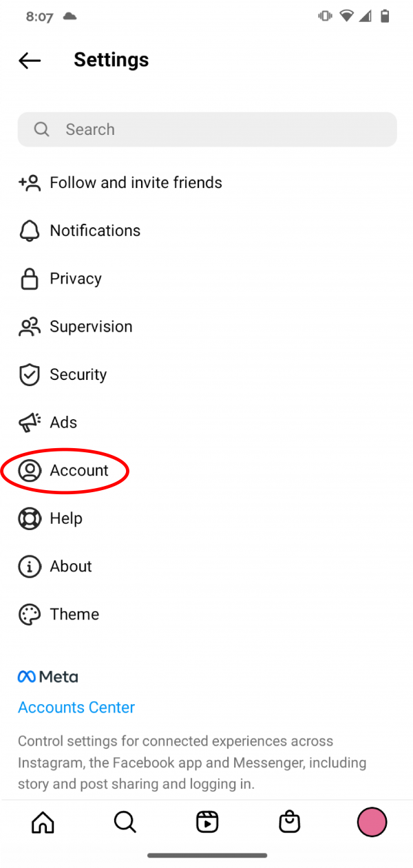Viewport: 413px width, 868px height.
Task: Click the Security shield icon
Action: tap(30, 374)
